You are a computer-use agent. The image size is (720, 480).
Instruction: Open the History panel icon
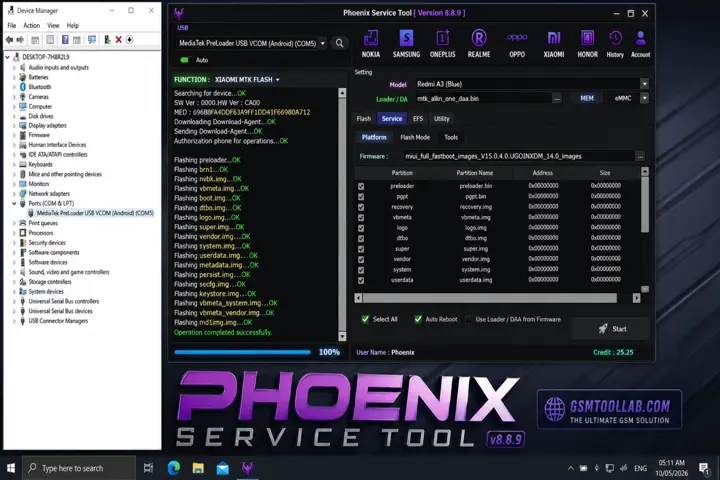(x=615, y=44)
